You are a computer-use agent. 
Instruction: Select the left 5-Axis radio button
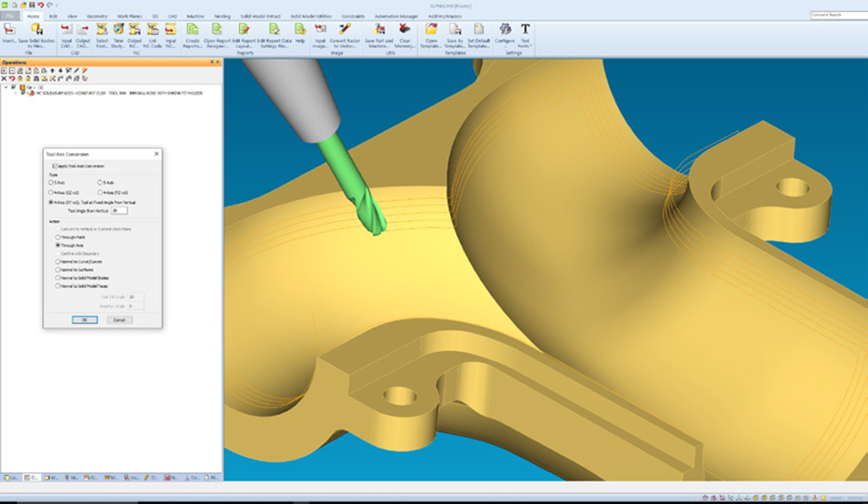pos(51,182)
